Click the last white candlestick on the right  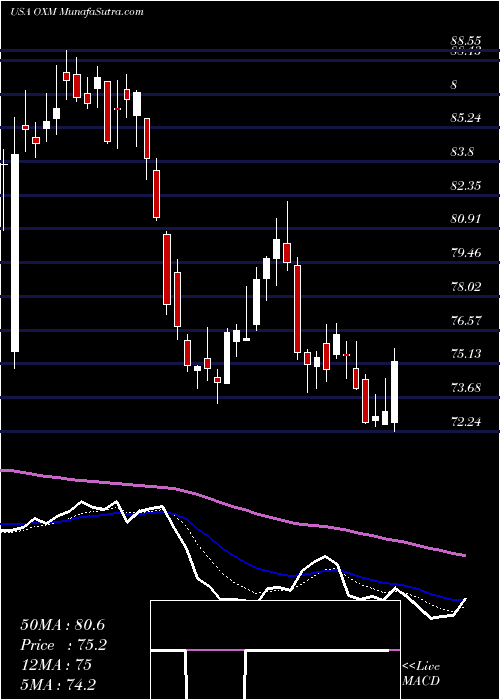click(x=394, y=392)
